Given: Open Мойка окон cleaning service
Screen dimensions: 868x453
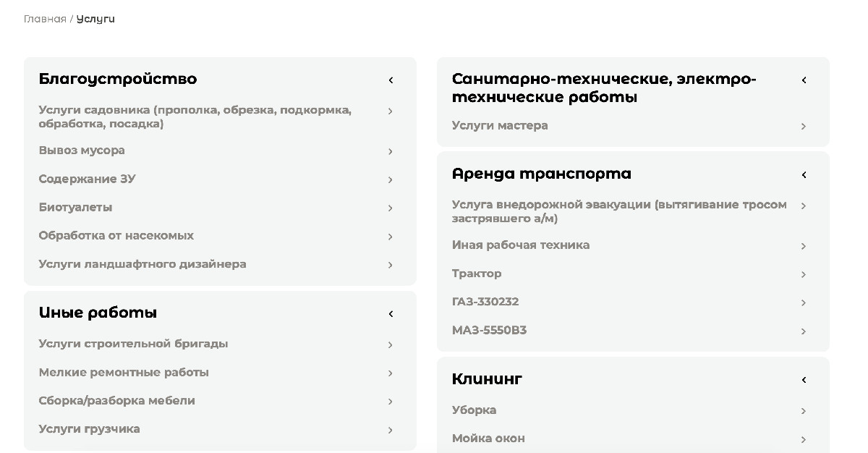Looking at the screenshot, I should click(489, 439).
